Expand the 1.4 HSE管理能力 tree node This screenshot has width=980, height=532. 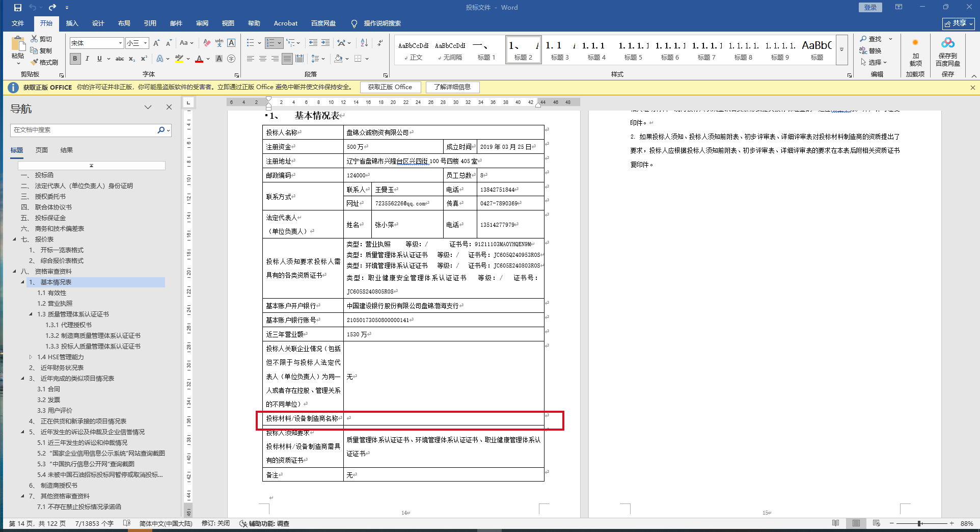point(31,357)
